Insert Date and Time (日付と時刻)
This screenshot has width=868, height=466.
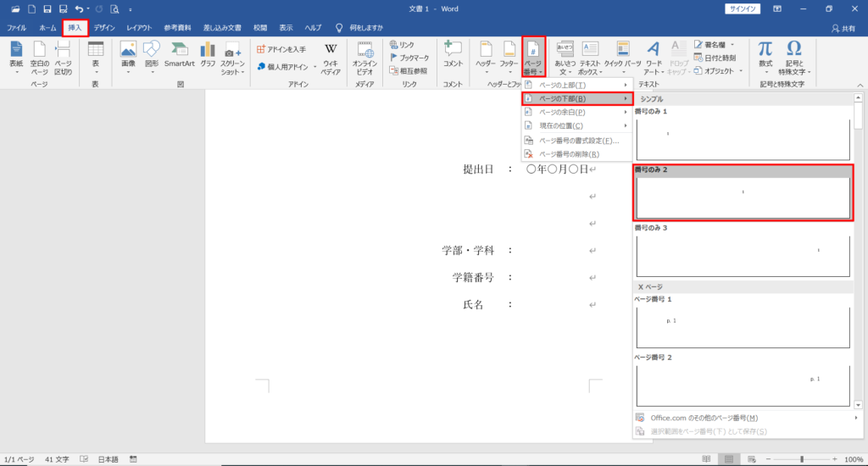click(715, 58)
